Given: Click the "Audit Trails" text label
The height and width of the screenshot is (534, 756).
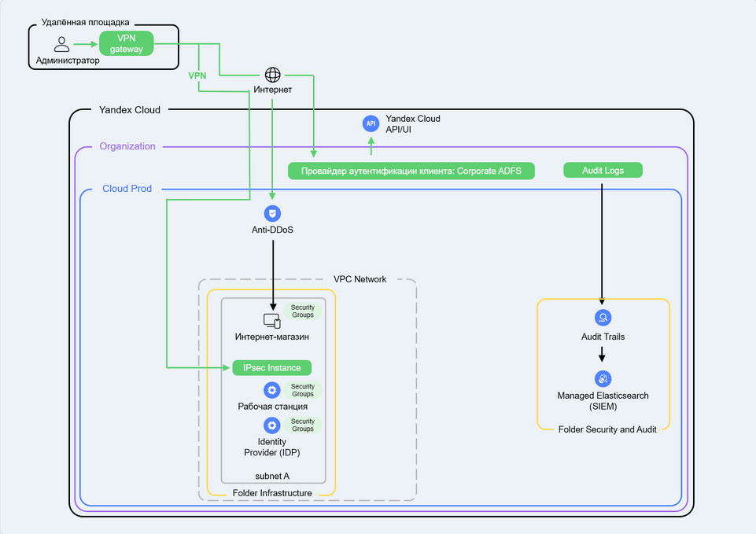Looking at the screenshot, I should tap(603, 337).
